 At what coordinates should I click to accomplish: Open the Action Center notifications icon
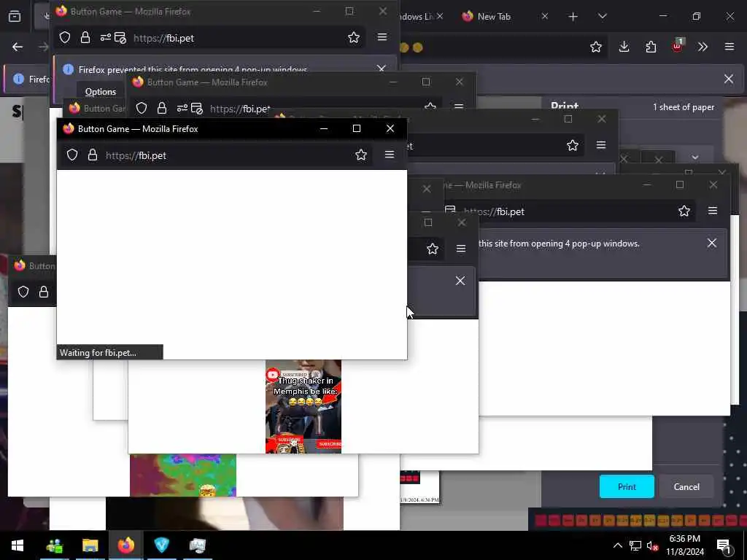pos(724,545)
